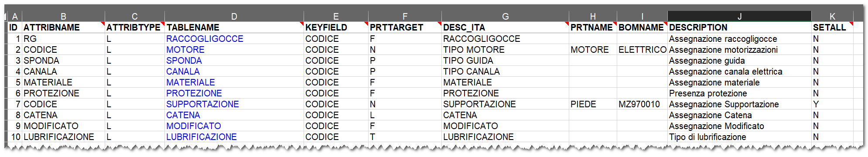Open RACCOGLIGOCCE table link

click(205, 39)
